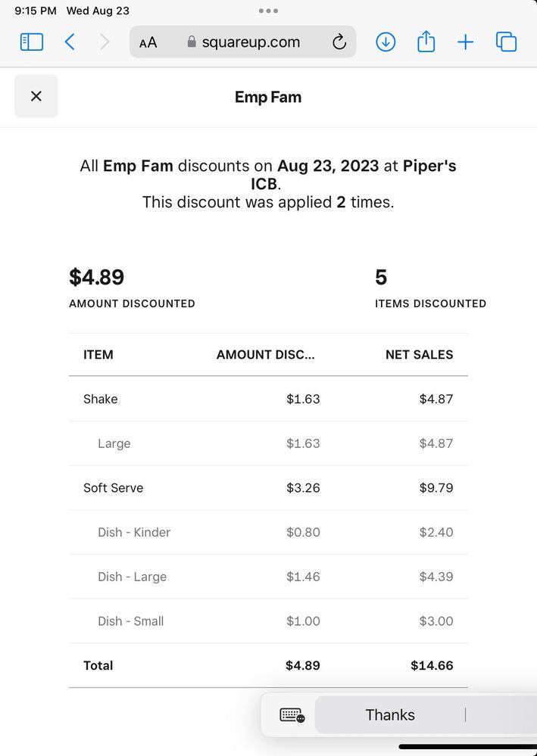Screen dimensions: 537x756
Task: Go back to the previous page
Action: (70, 42)
